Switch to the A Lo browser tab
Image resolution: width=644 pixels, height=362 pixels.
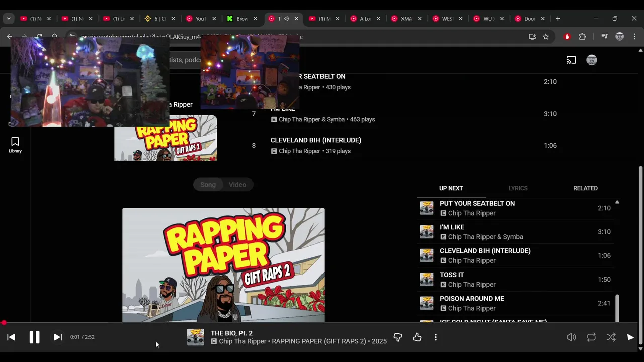pos(365,19)
